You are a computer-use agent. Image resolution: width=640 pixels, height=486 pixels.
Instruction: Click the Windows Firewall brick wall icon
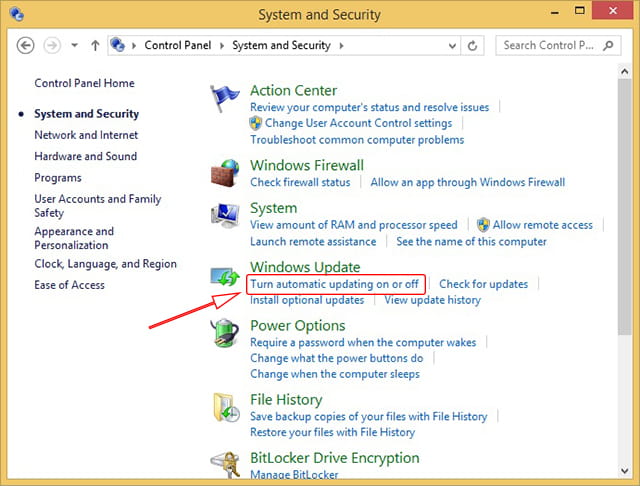225,173
